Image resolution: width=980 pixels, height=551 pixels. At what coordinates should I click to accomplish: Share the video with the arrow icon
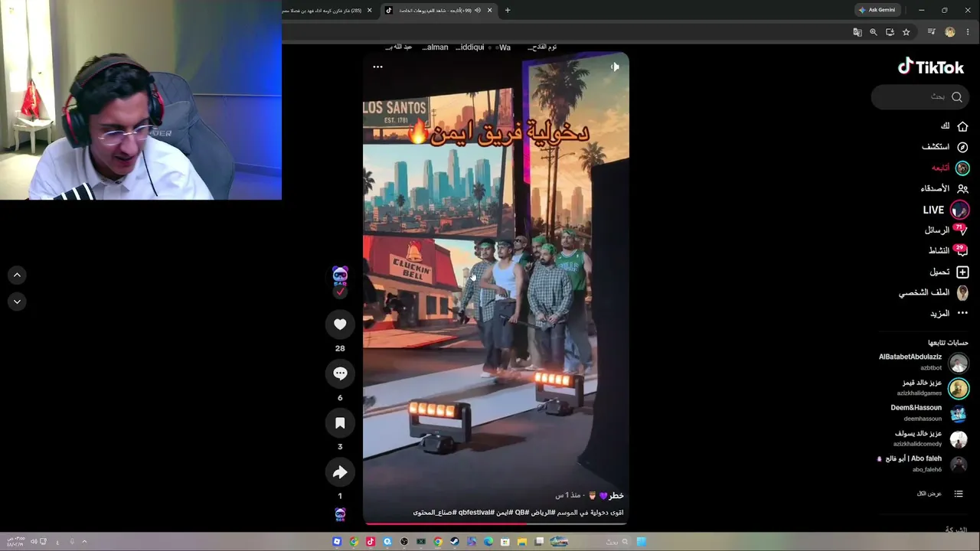click(x=340, y=472)
